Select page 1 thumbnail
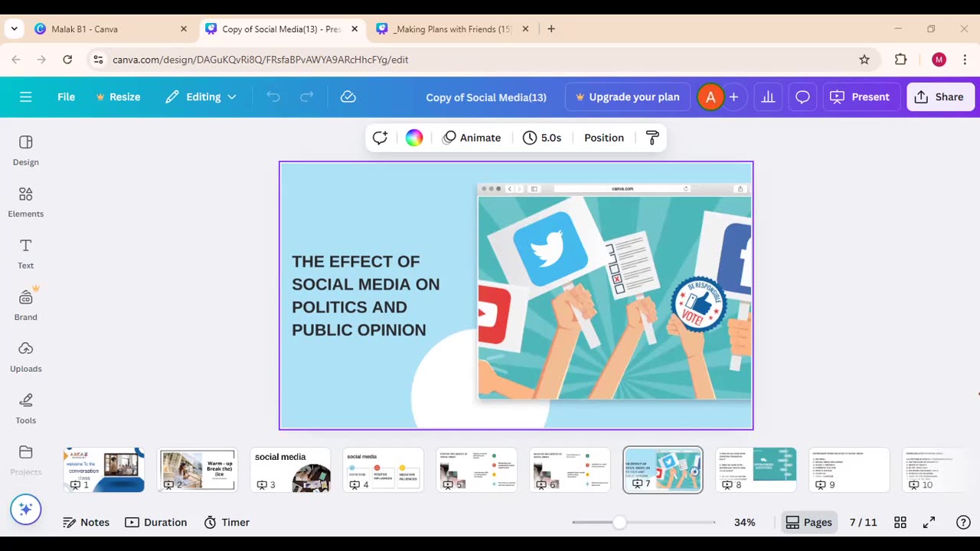Screen dimensions: 980x551 (x=104, y=470)
